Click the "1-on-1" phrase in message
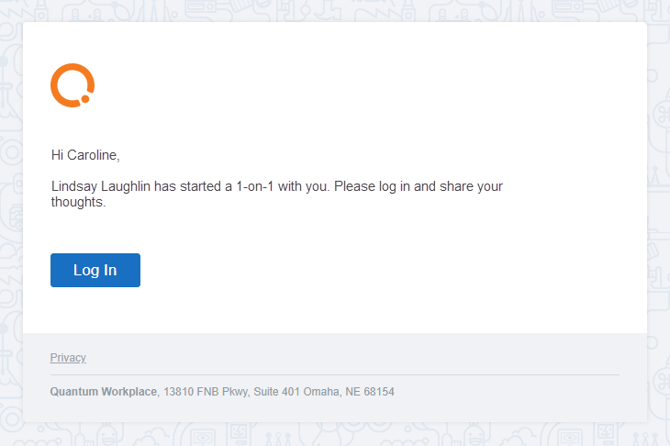Image resolution: width=670 pixels, height=446 pixels. pyautogui.click(x=255, y=186)
